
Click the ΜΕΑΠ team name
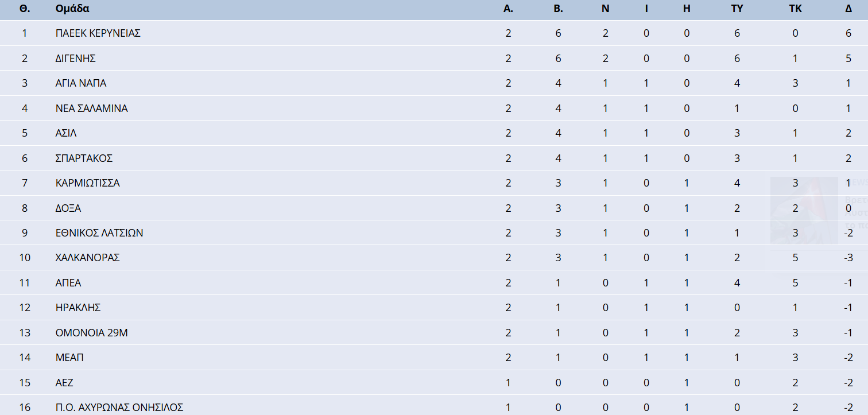(69, 358)
